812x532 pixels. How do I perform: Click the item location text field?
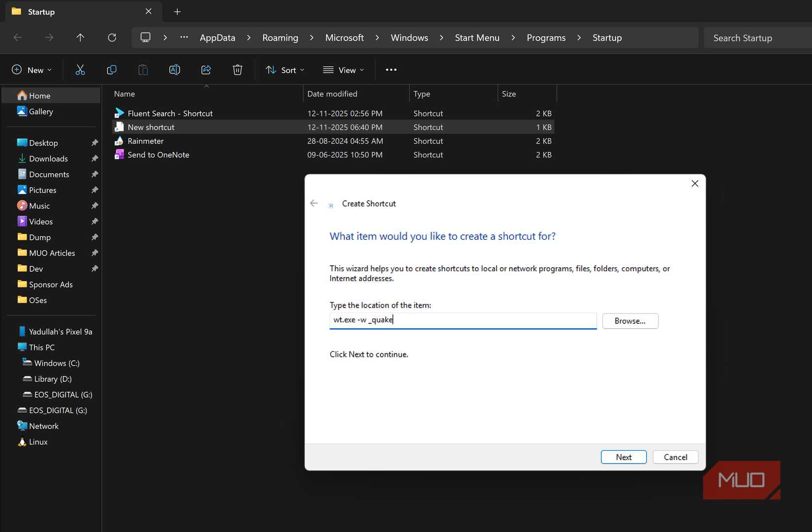tap(463, 320)
